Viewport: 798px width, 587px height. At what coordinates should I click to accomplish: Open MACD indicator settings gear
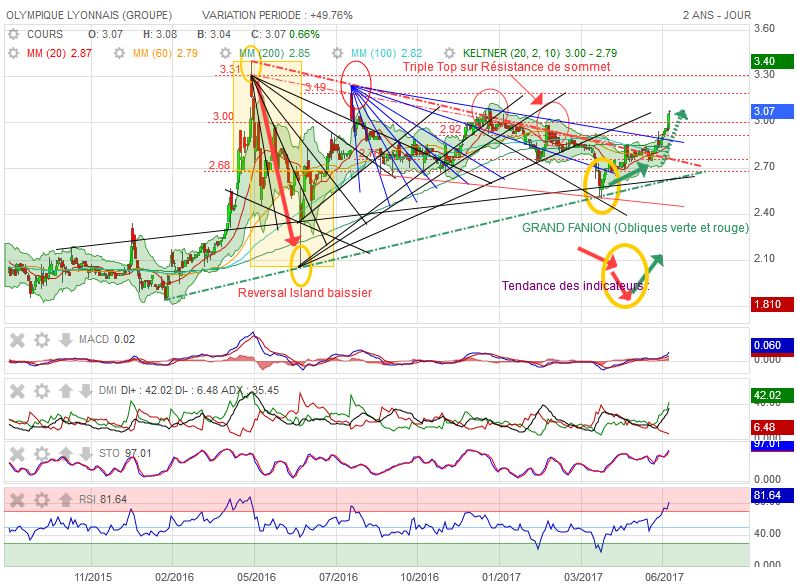click(x=42, y=340)
